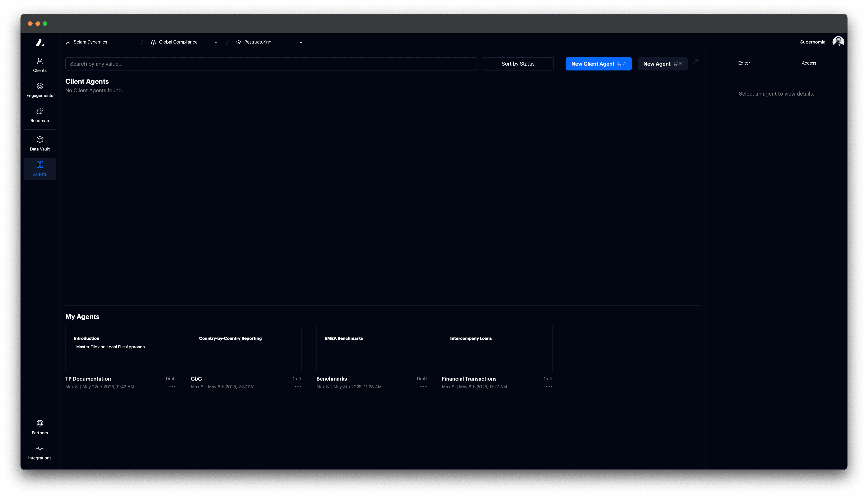
Task: Open the Roadmap section
Action: coord(40,115)
